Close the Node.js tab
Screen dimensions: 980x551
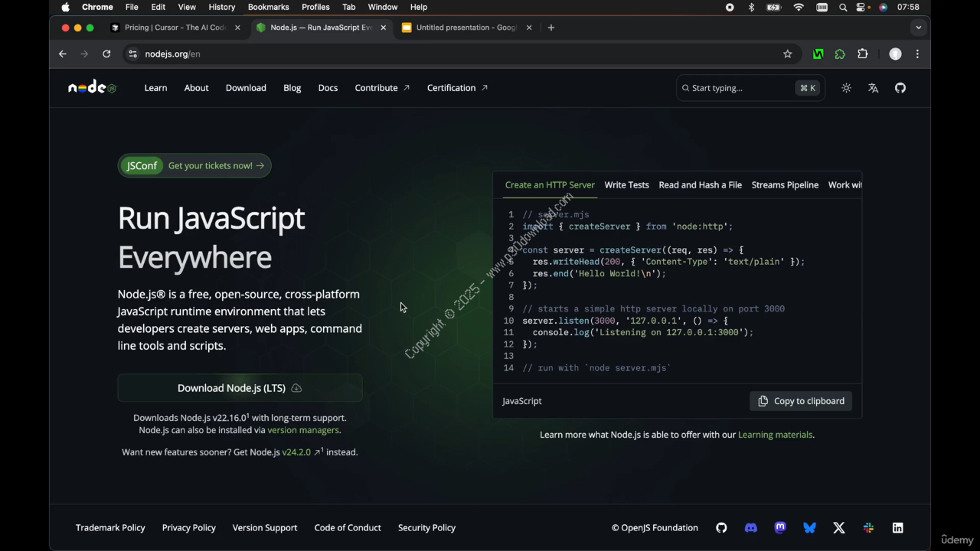[384, 28]
